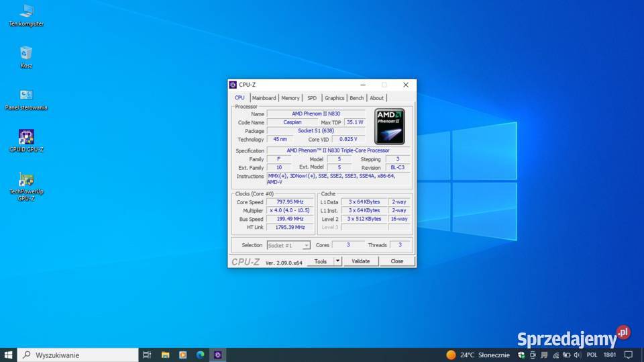Open the Kosz recycle bin icon
644x362 pixels.
pyautogui.click(x=26, y=57)
